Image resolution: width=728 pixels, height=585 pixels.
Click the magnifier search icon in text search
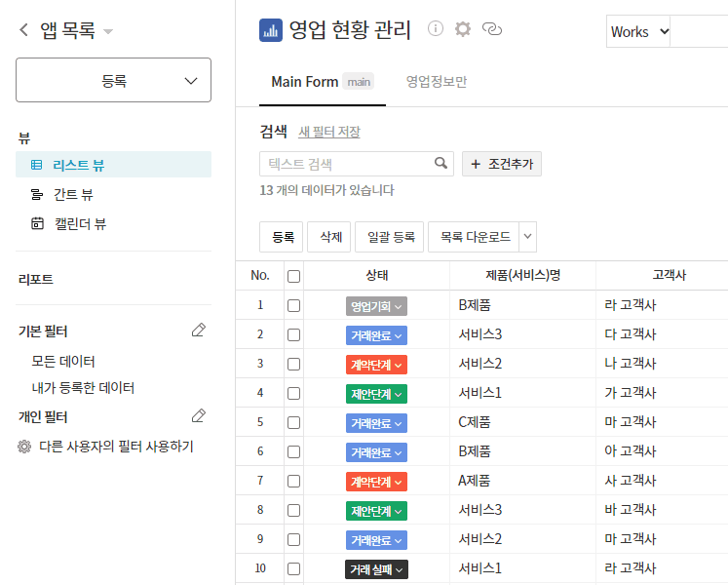441,164
